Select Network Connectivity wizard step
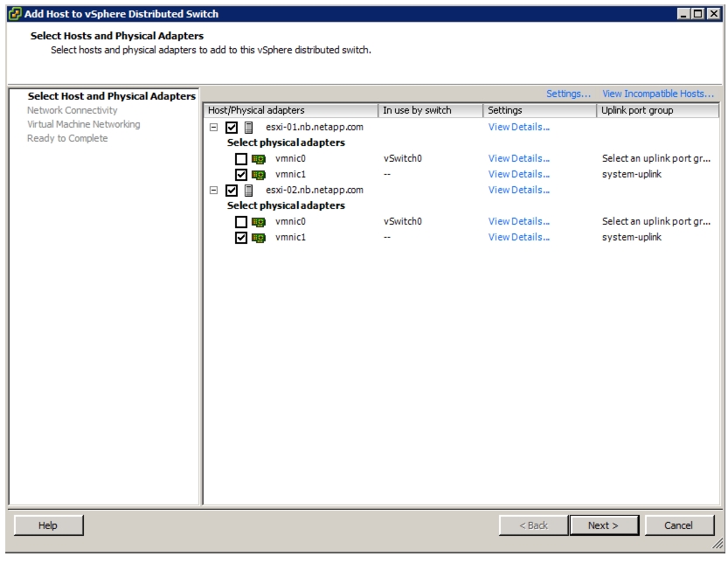728x577 pixels. pyautogui.click(x=72, y=110)
